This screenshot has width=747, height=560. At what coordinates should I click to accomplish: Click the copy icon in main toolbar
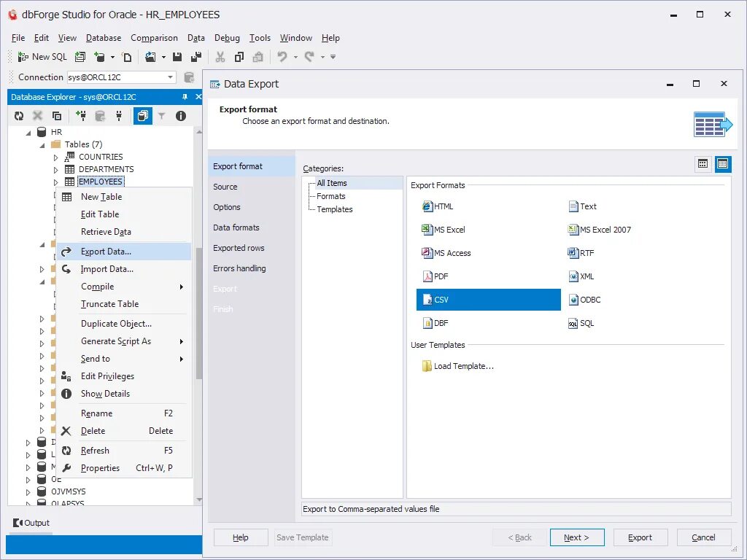[239, 57]
